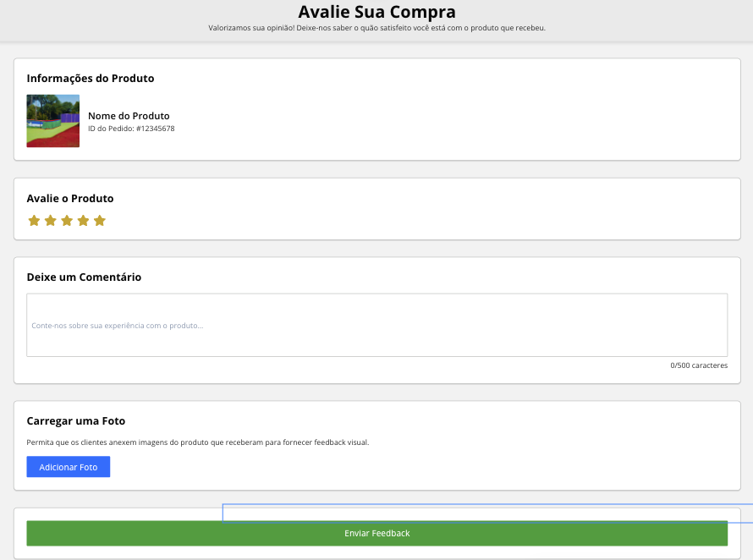
Task: Rate one star in Avalie o Produto
Action: [x=34, y=221]
